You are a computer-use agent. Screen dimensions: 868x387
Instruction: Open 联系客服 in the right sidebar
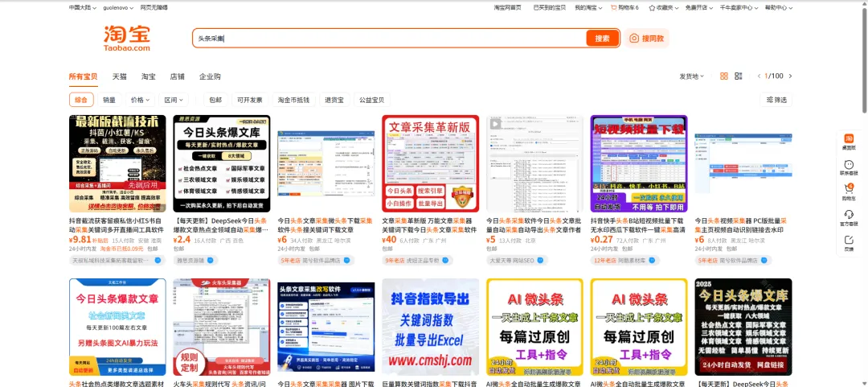(x=849, y=167)
